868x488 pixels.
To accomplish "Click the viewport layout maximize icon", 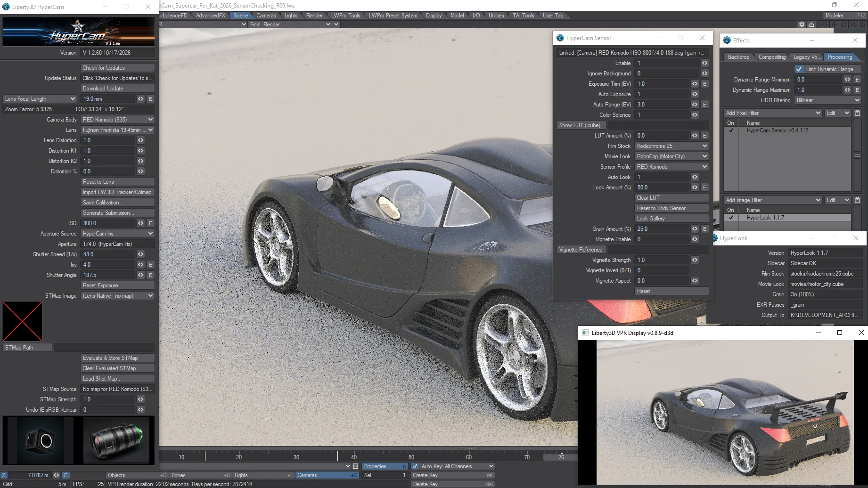I will click(863, 24).
